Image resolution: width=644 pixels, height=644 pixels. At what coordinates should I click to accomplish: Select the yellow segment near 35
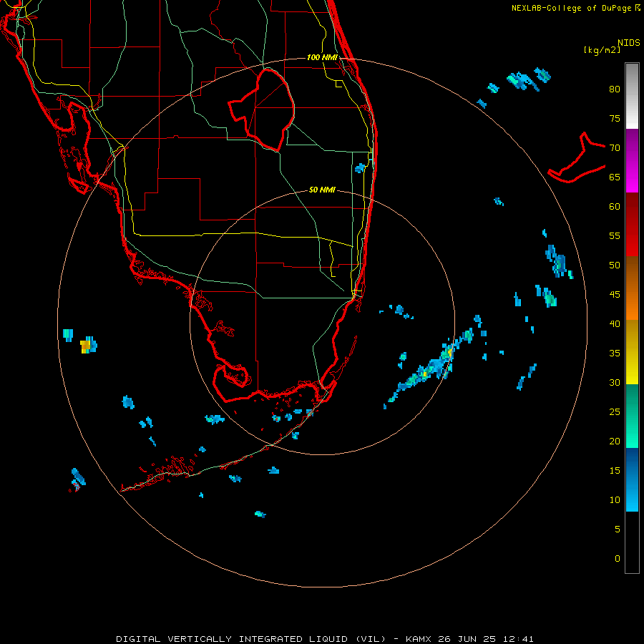point(632,352)
